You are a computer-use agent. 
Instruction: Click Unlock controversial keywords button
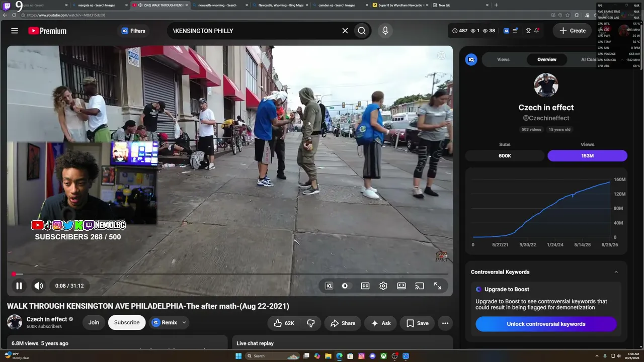pyautogui.click(x=546, y=324)
